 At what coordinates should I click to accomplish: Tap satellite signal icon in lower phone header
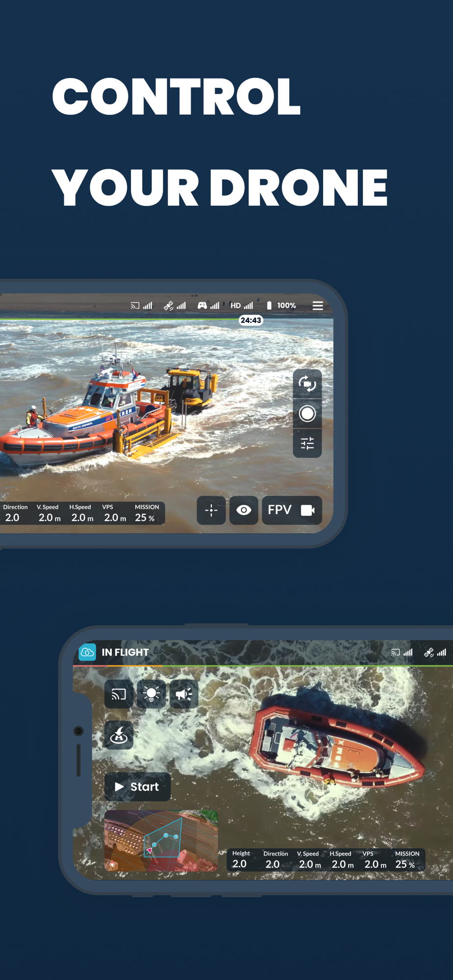[x=435, y=652]
